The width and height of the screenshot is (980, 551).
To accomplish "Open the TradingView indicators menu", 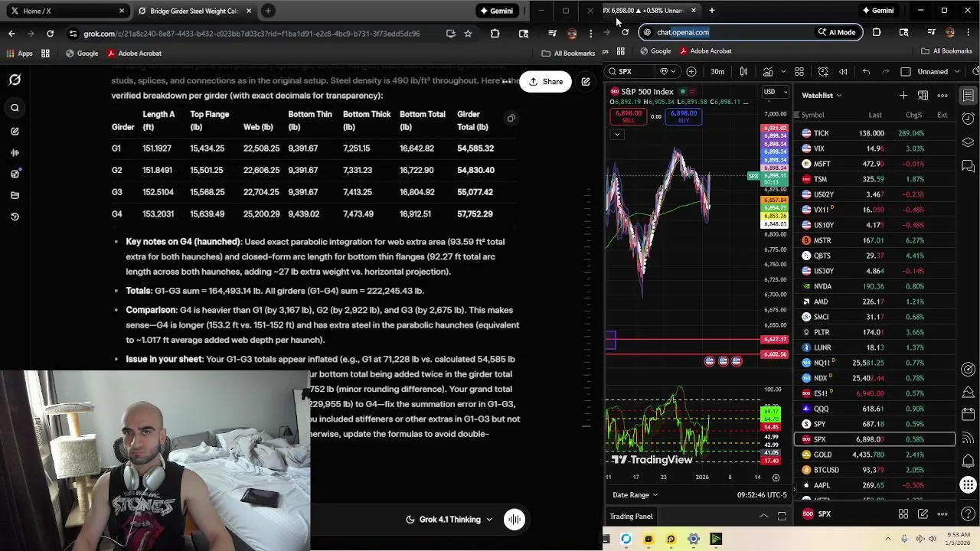I will [767, 71].
